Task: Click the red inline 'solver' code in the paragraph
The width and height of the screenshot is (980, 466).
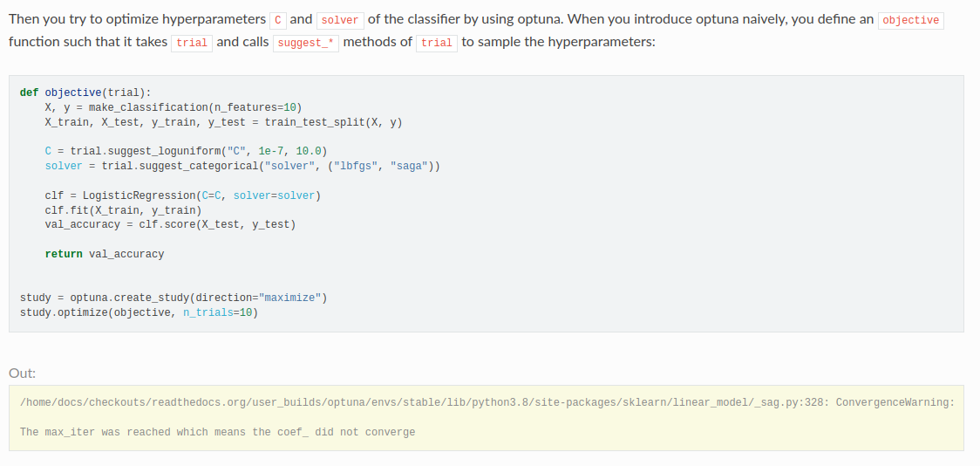Action: (340, 20)
